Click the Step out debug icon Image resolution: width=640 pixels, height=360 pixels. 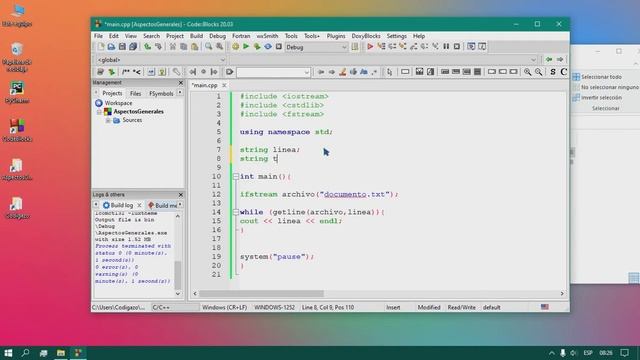tap(414, 47)
